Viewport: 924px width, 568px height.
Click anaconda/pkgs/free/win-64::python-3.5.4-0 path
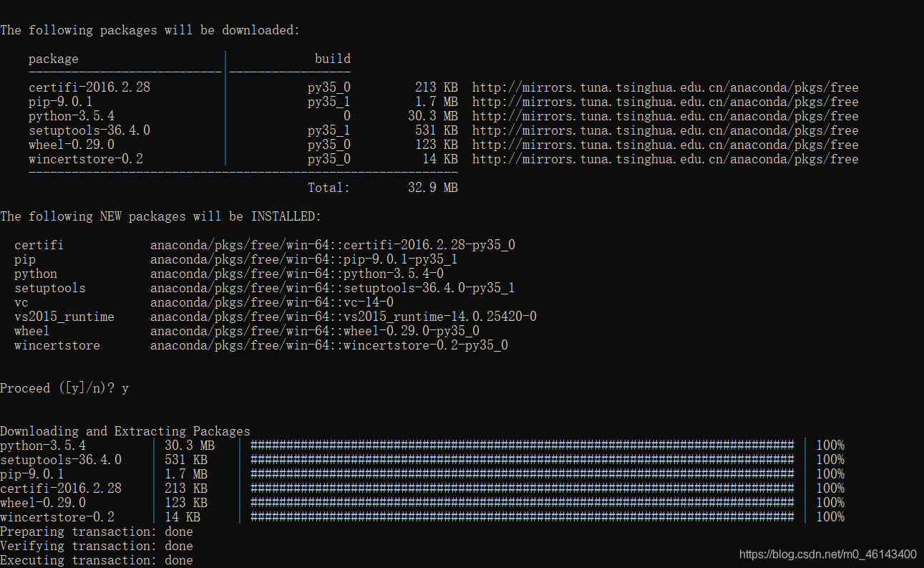tap(297, 274)
